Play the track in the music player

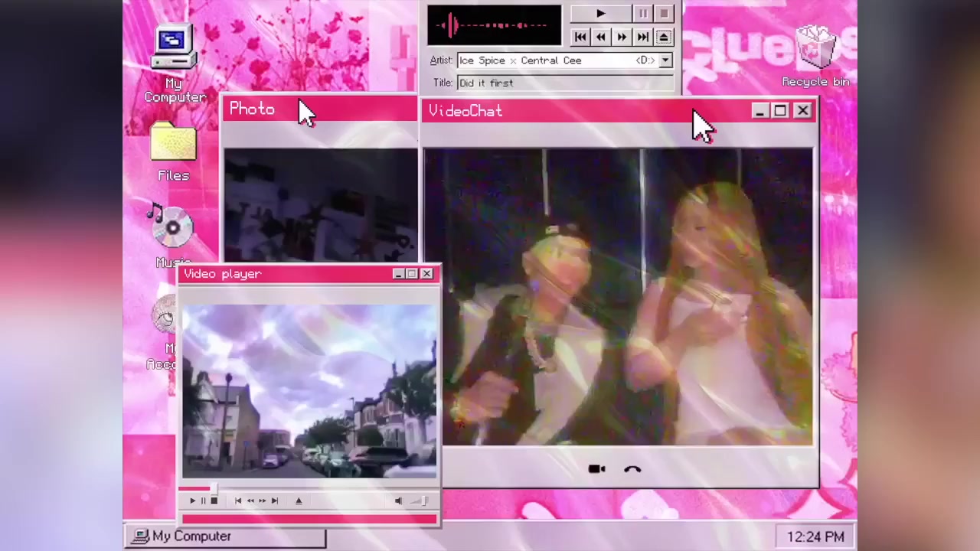point(601,14)
